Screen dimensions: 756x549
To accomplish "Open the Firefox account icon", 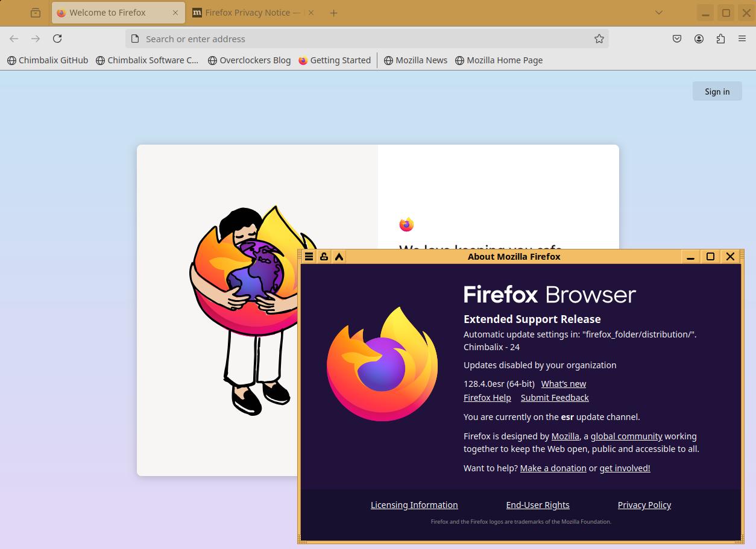I will tap(699, 39).
